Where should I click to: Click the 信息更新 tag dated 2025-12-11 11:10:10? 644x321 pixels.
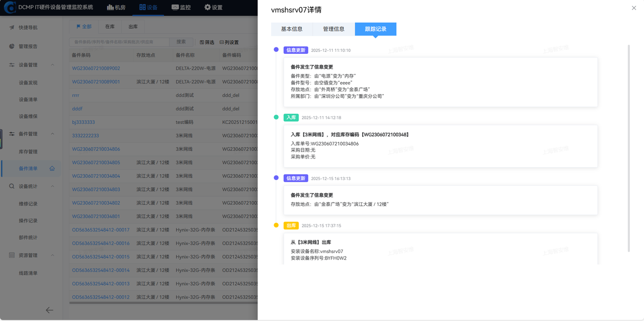coord(295,50)
